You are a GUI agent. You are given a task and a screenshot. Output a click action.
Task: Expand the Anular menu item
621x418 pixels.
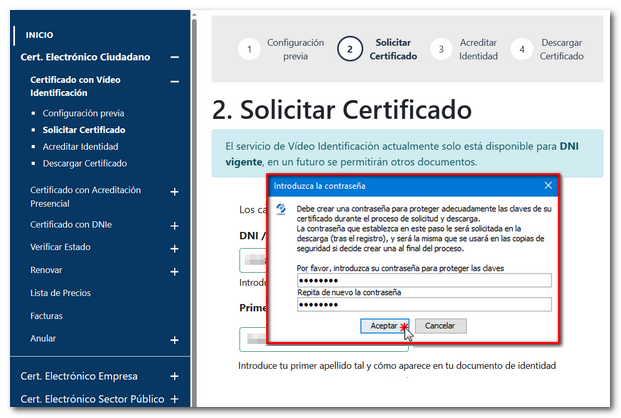pos(175,340)
